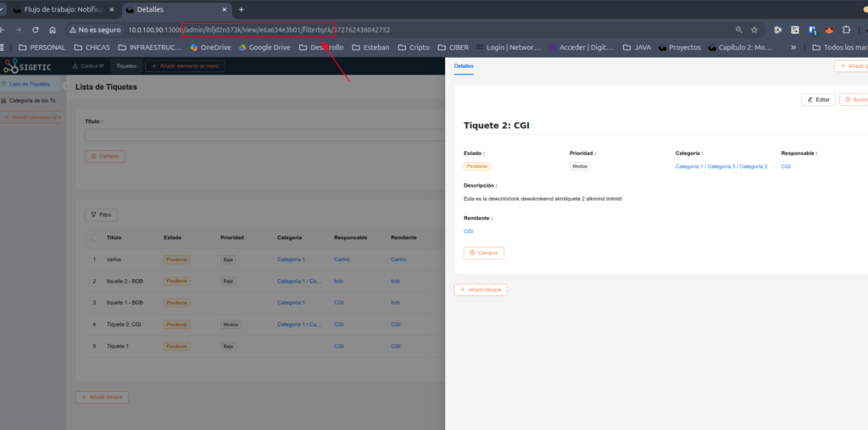
Task: Click the SIGETIC logo
Action: pos(27,66)
